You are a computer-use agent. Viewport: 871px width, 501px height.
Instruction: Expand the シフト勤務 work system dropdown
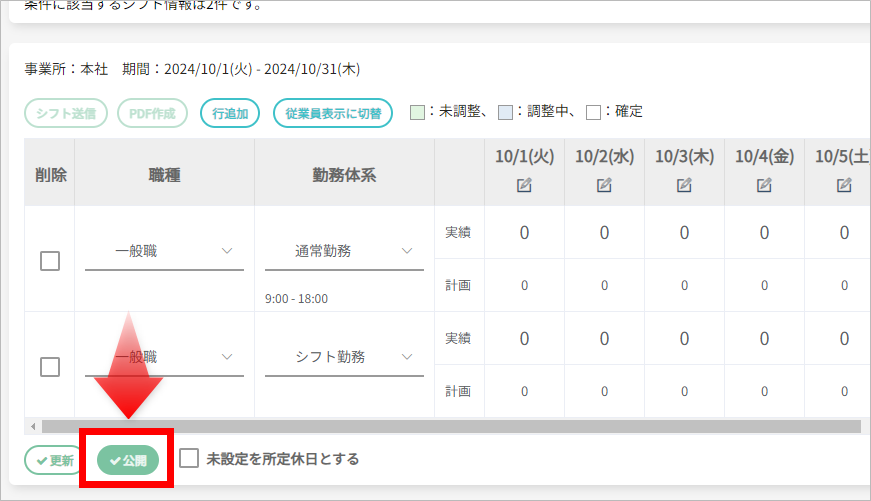tap(344, 357)
